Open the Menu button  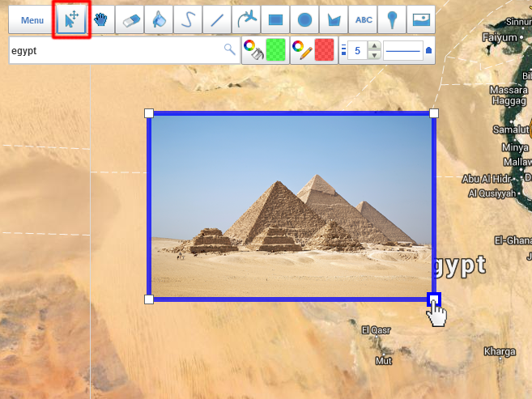(x=32, y=20)
